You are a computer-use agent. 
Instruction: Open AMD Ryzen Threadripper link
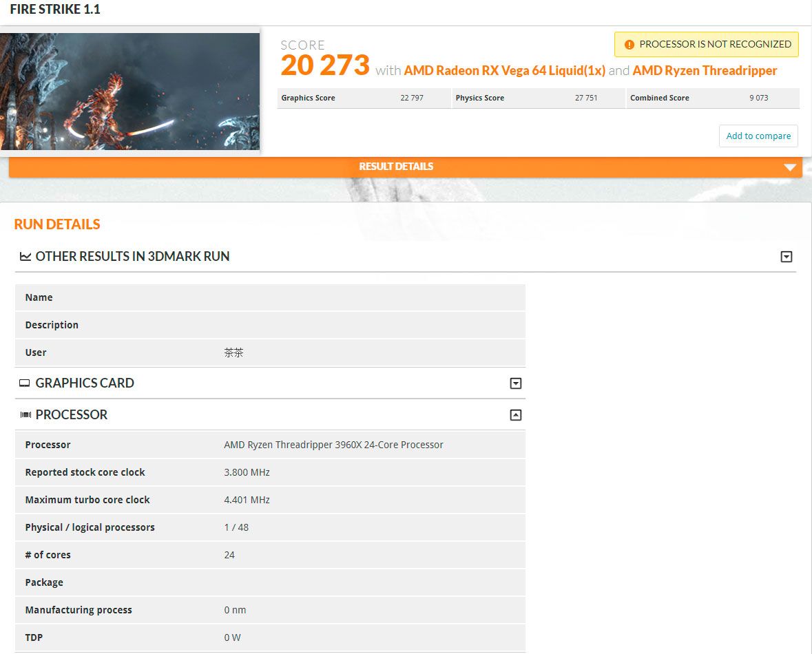(705, 70)
